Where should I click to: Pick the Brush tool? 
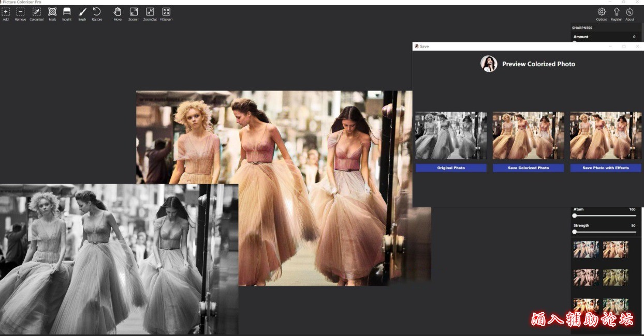tap(82, 12)
